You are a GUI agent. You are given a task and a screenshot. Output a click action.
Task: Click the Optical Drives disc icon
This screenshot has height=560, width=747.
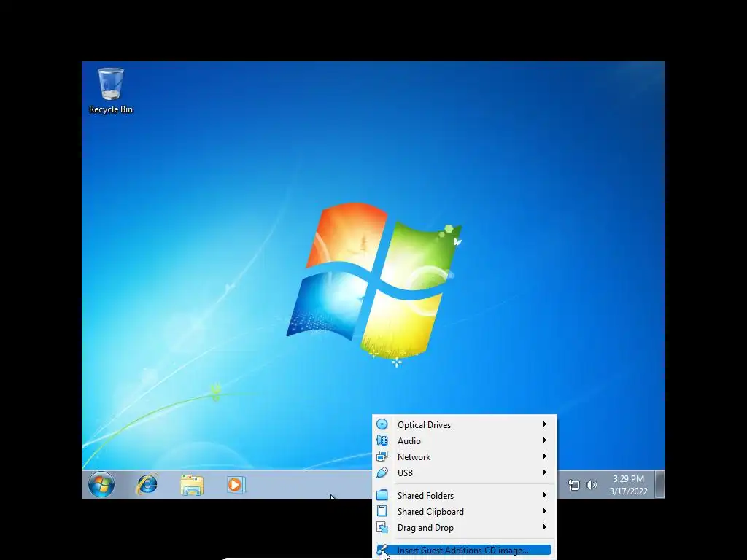point(382,424)
